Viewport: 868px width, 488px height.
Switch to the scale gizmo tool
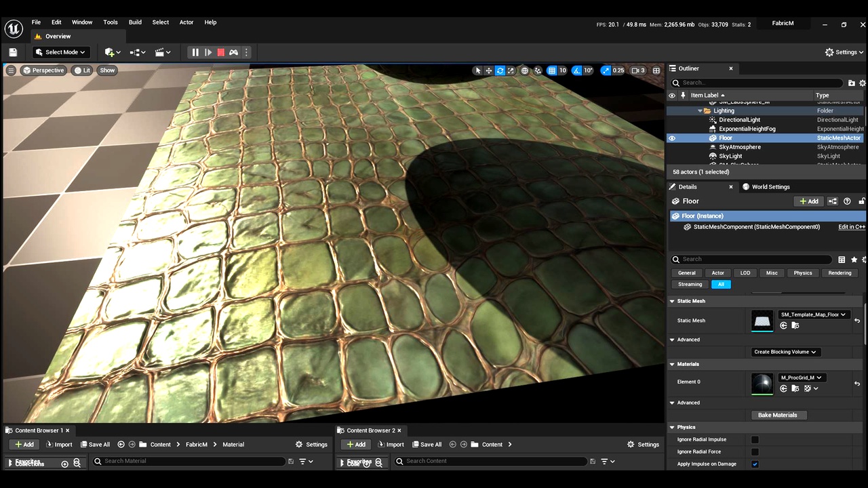(x=511, y=70)
